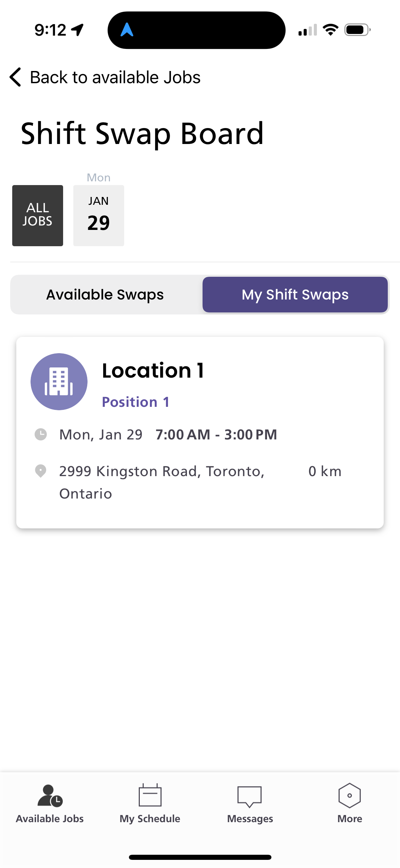400x868 pixels.
Task: Tap the 0 km distance label
Action: click(x=325, y=471)
